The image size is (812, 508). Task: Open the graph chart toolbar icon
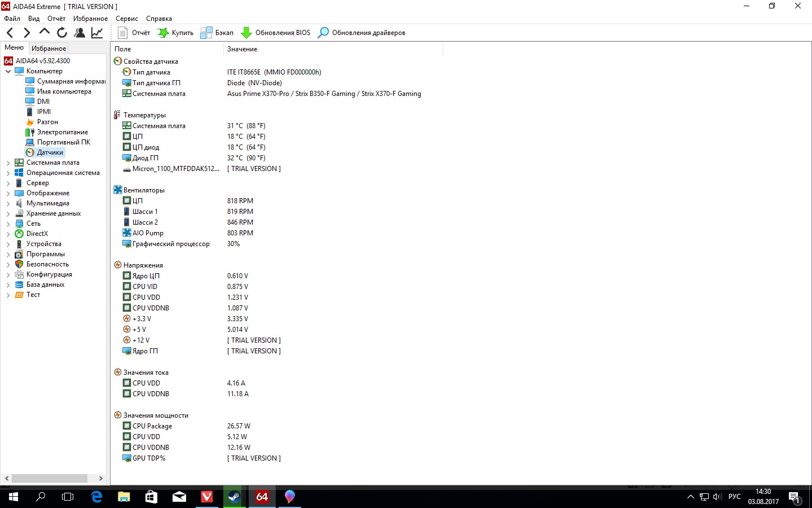(97, 33)
